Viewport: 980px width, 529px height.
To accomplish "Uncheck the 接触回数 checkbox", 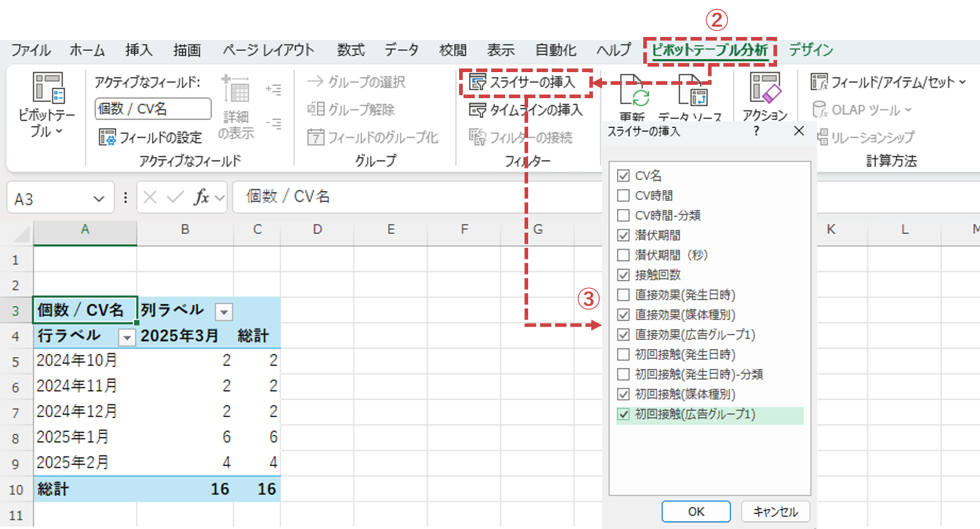I will 623,275.
